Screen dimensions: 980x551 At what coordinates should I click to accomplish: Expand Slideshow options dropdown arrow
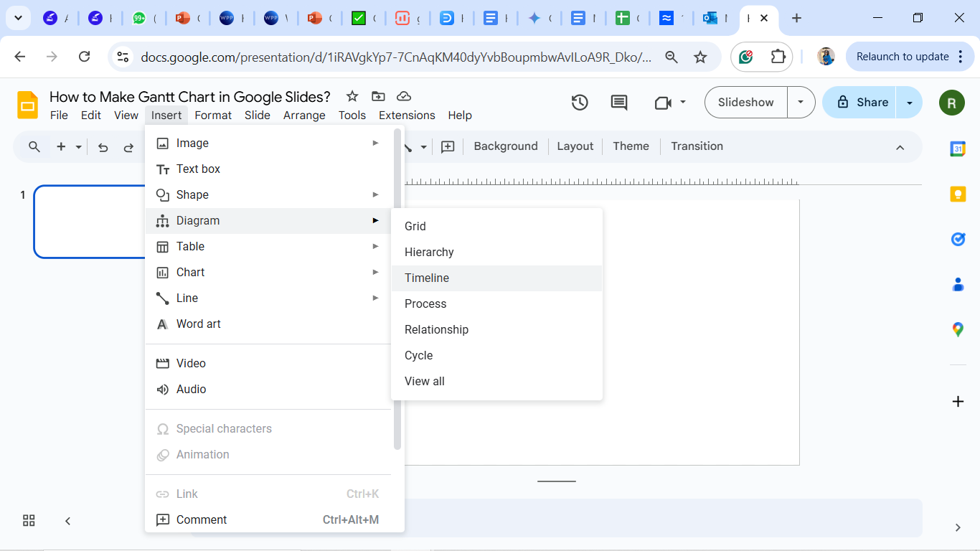[801, 103]
